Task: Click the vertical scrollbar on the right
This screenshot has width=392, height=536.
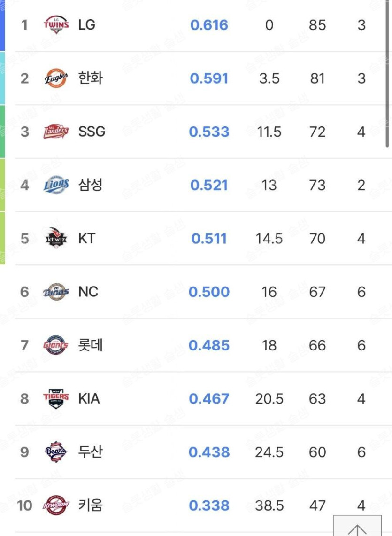Action: click(388, 70)
